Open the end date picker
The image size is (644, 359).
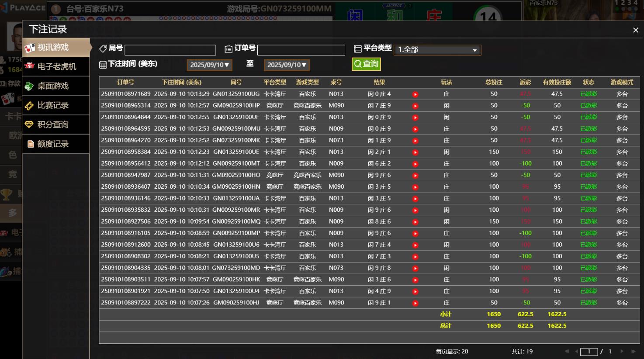click(x=287, y=65)
